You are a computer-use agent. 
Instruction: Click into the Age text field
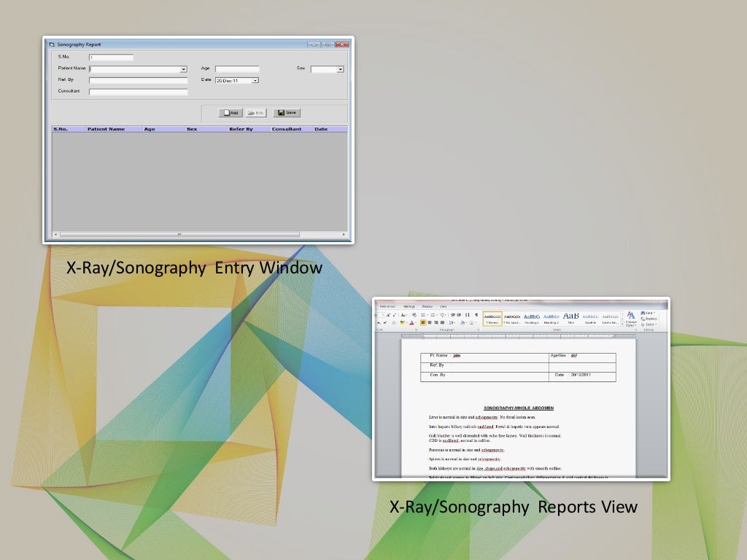[237, 69]
